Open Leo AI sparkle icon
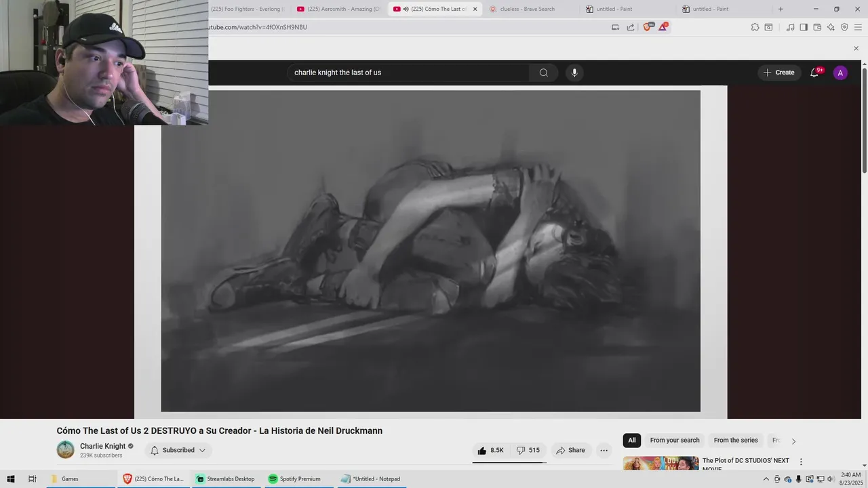This screenshot has height=488, width=868. [x=831, y=27]
